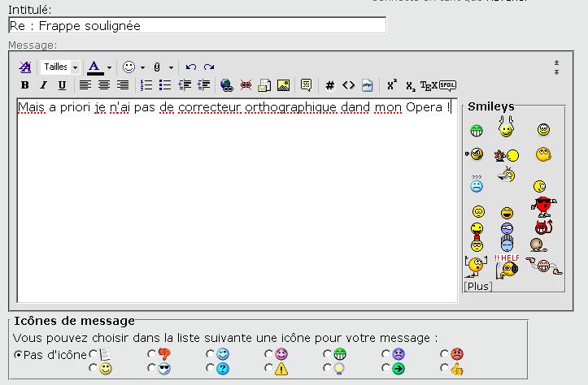Image resolution: width=588 pixels, height=385 pixels.
Task: Insert an email link
Action: click(264, 85)
